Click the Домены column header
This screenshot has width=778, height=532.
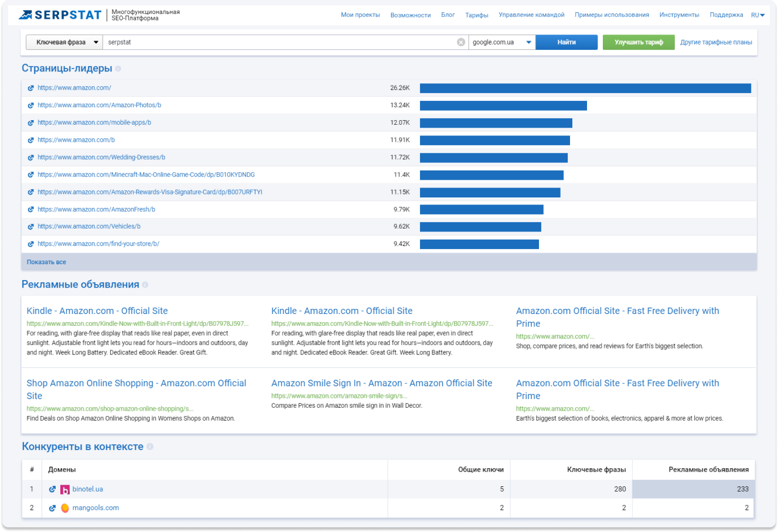62,469
